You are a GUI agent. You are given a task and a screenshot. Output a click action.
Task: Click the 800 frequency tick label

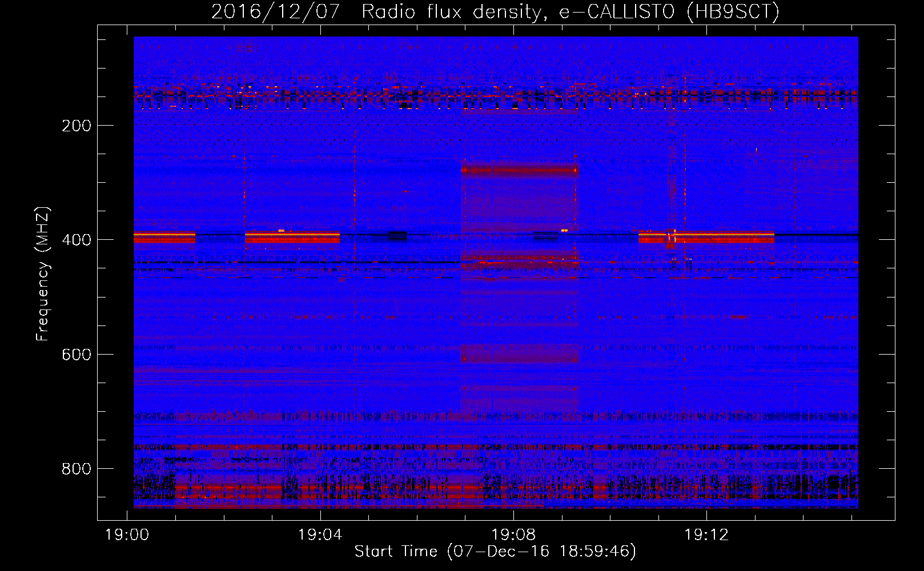77,469
